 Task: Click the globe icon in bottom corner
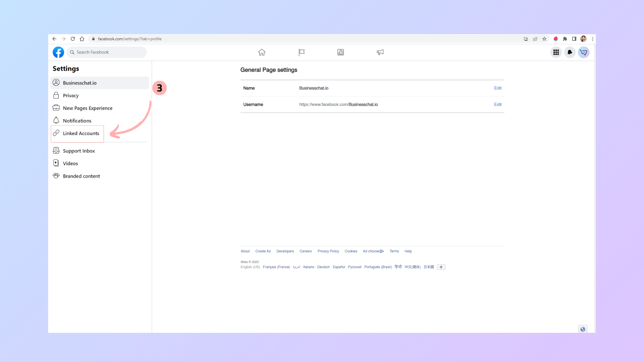[583, 329]
